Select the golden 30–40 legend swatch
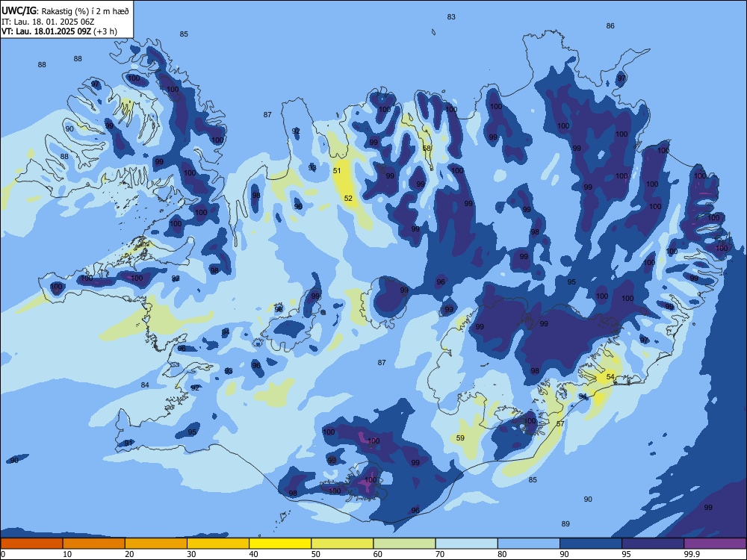 (218, 544)
